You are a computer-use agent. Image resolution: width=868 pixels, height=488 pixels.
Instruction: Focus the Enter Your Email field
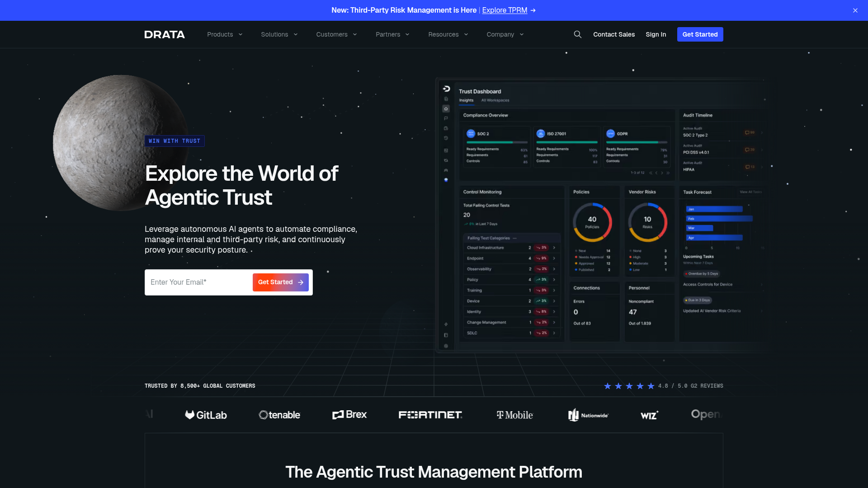coord(198,282)
